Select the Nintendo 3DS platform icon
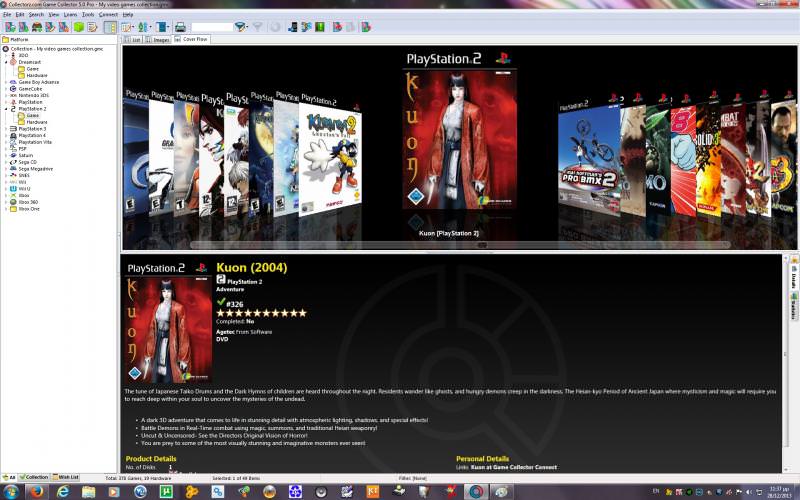 (x=14, y=95)
